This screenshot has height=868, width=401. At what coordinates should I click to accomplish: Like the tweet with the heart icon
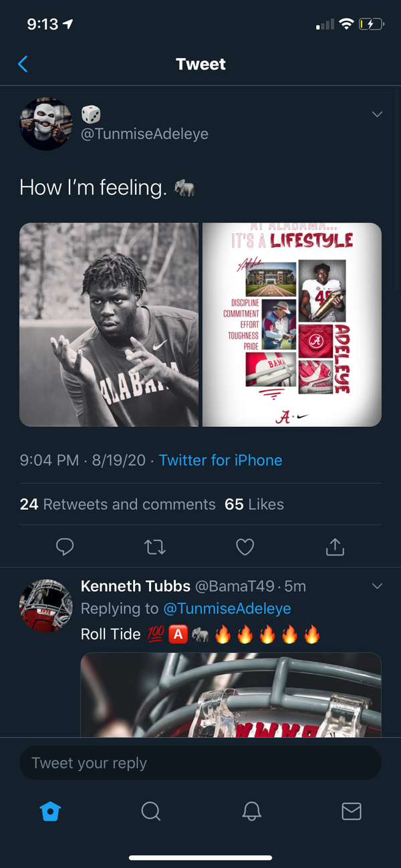pyautogui.click(x=245, y=547)
